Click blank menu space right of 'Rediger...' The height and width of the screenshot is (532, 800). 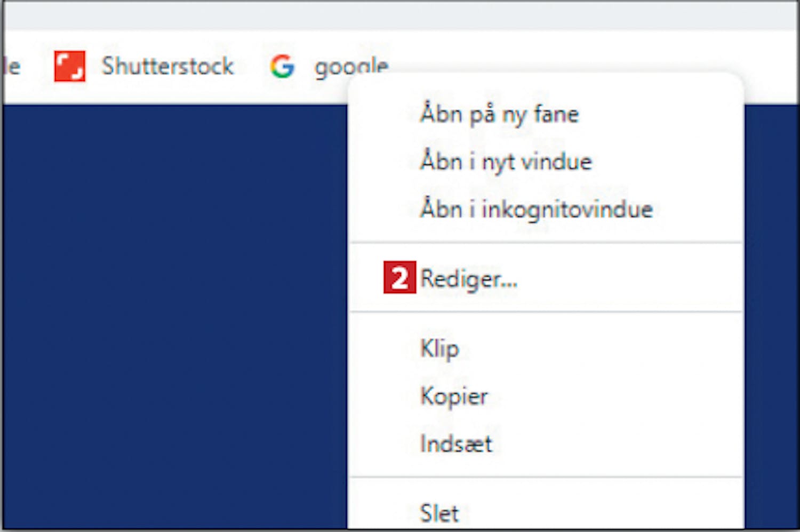pyautogui.click(x=629, y=278)
